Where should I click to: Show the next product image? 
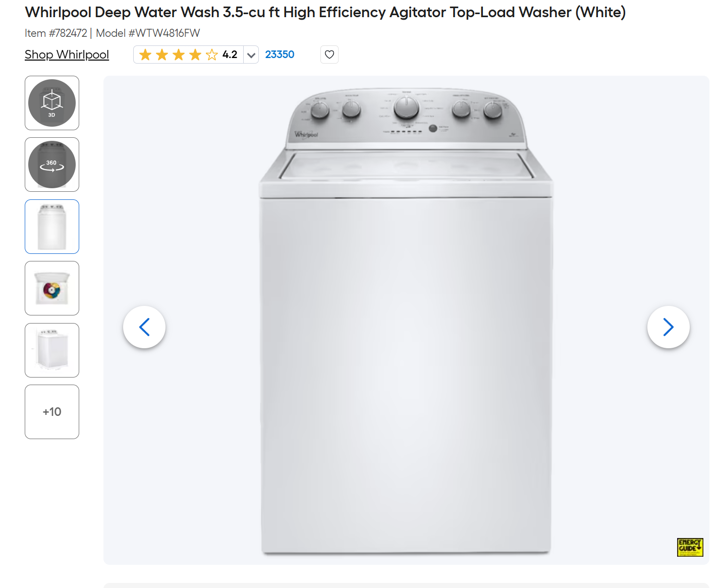coord(669,327)
